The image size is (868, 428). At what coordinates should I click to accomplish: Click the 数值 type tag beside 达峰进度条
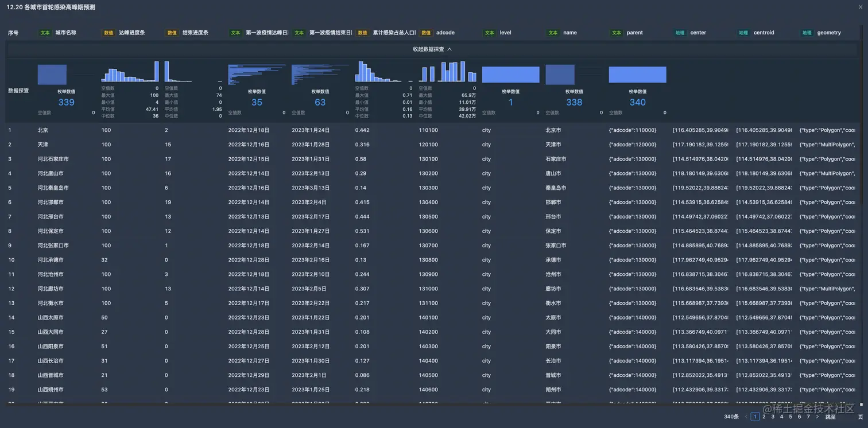(108, 33)
